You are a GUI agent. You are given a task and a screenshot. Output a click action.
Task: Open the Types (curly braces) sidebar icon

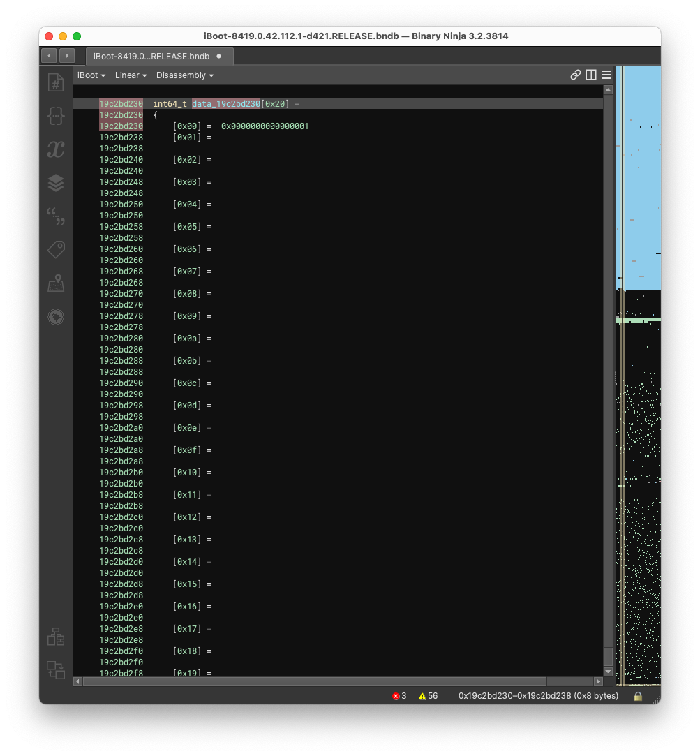point(56,116)
